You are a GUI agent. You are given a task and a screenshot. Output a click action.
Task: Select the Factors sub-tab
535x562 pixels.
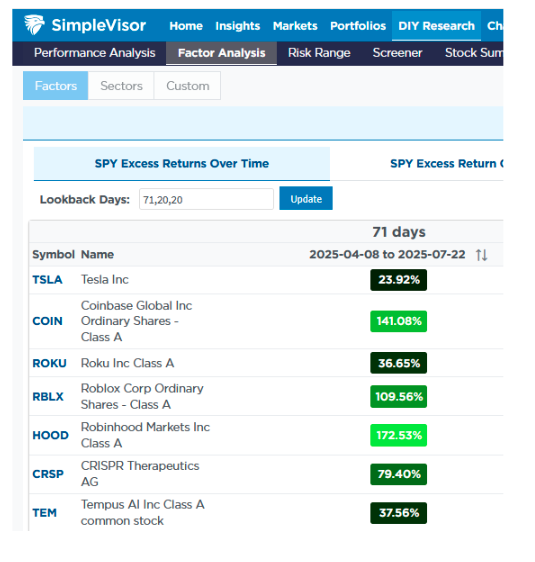point(56,86)
